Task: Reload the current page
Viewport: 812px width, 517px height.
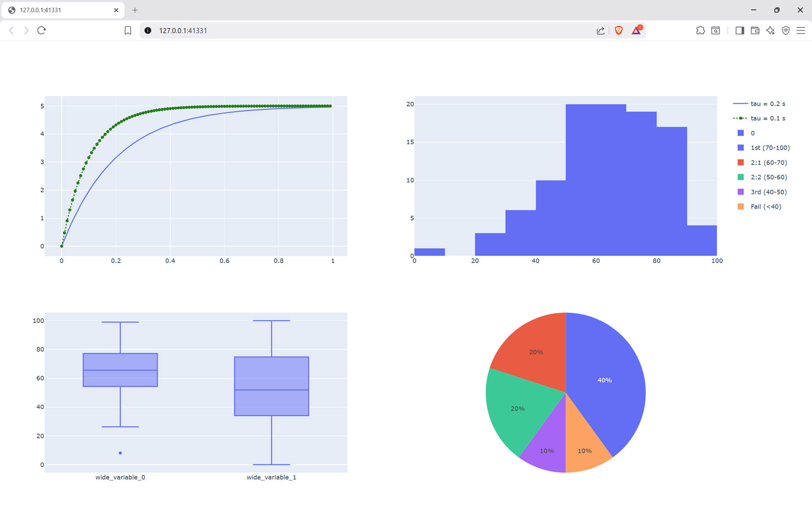Action: coord(42,30)
